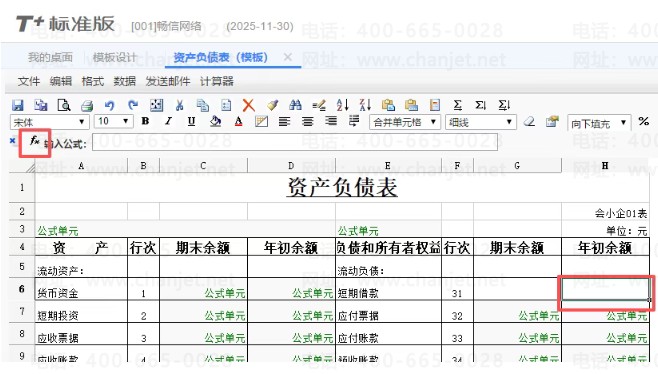Select the 资产负债表 title cell
658x374 pixels.
(x=342, y=188)
